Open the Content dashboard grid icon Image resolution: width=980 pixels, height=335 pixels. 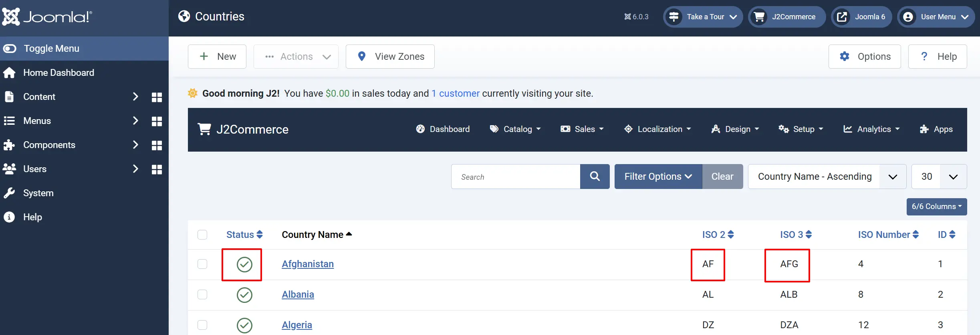pyautogui.click(x=157, y=97)
